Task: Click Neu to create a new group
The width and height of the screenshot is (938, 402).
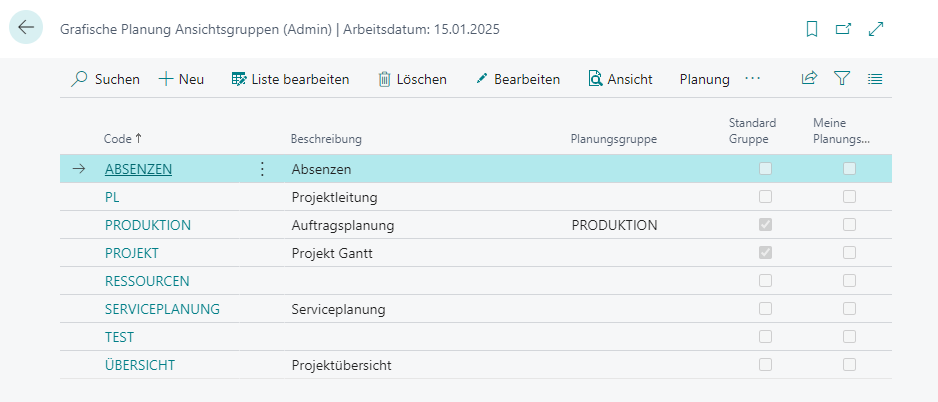Action: click(x=181, y=79)
